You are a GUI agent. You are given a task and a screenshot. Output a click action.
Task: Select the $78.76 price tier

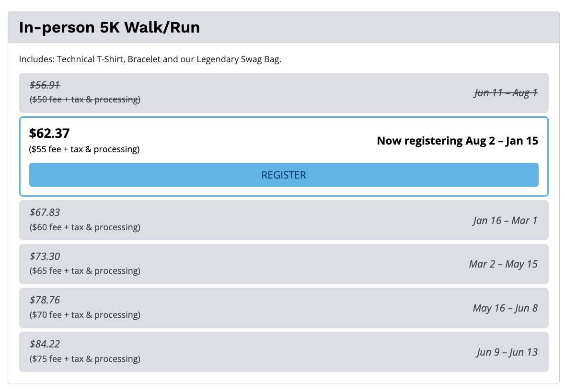45,300
